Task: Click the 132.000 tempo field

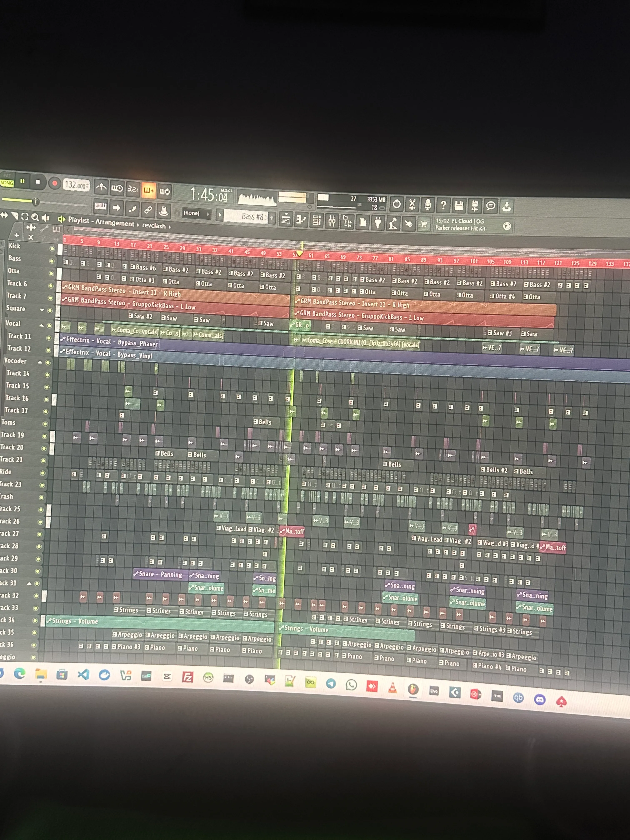Action: (76, 185)
